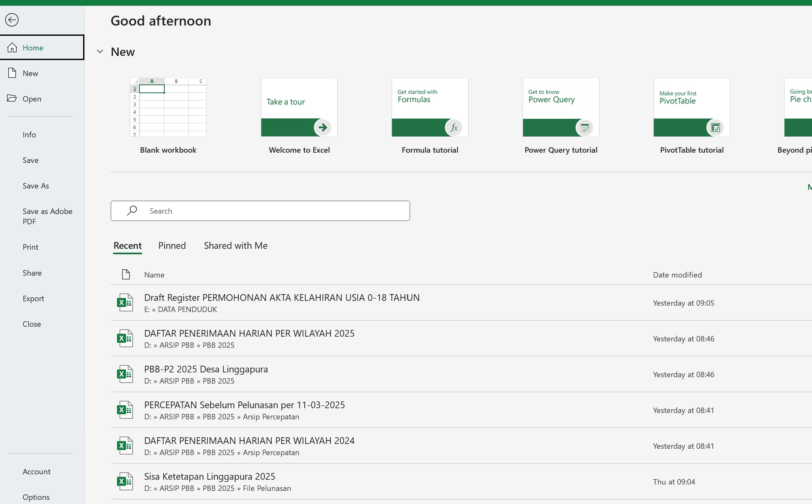The image size is (812, 504).
Task: Open the PivotTable tutorial template
Action: 691,116
